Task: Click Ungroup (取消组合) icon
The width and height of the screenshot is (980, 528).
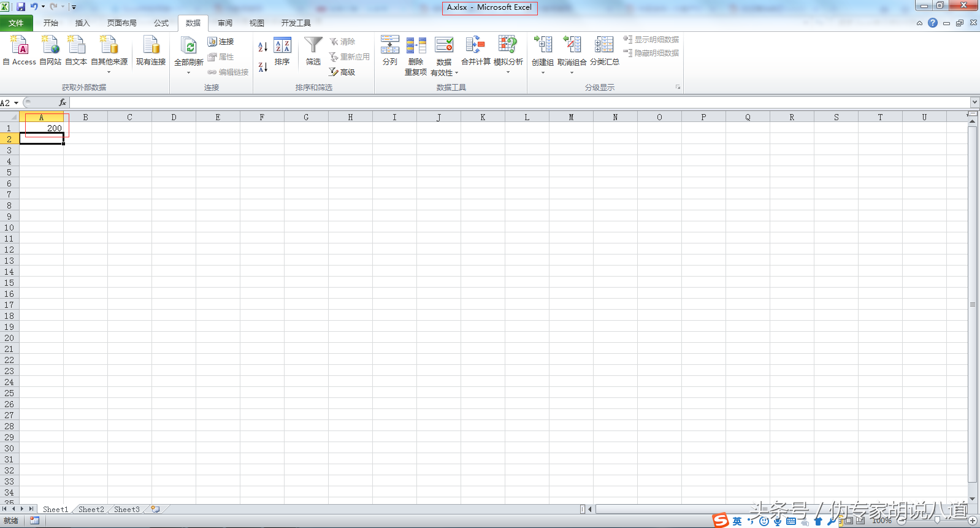Action: click(x=572, y=45)
